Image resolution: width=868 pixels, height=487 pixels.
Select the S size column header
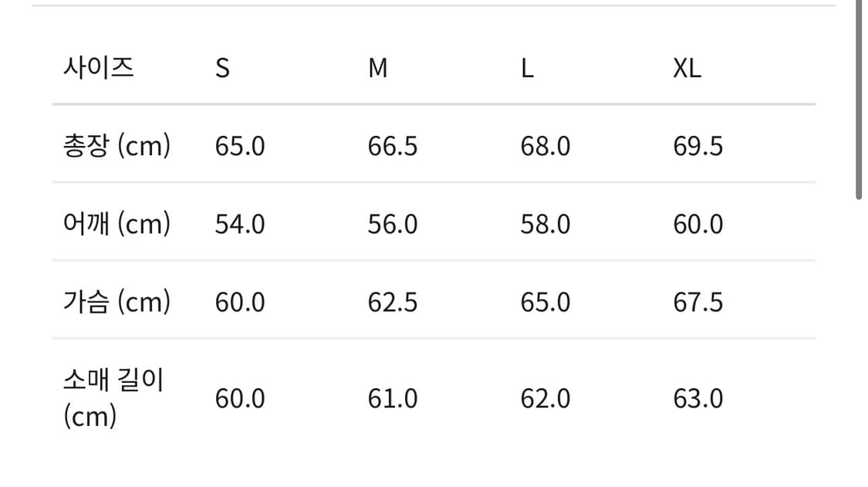point(222,69)
